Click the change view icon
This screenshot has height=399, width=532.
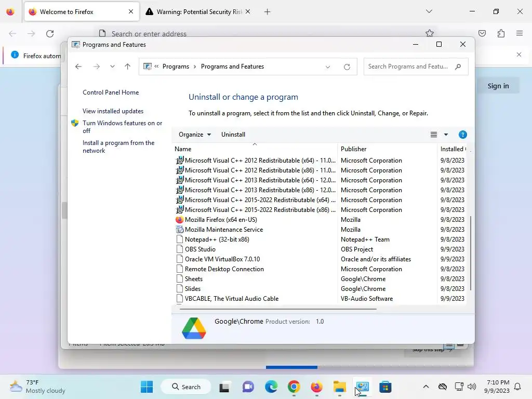tap(434, 135)
